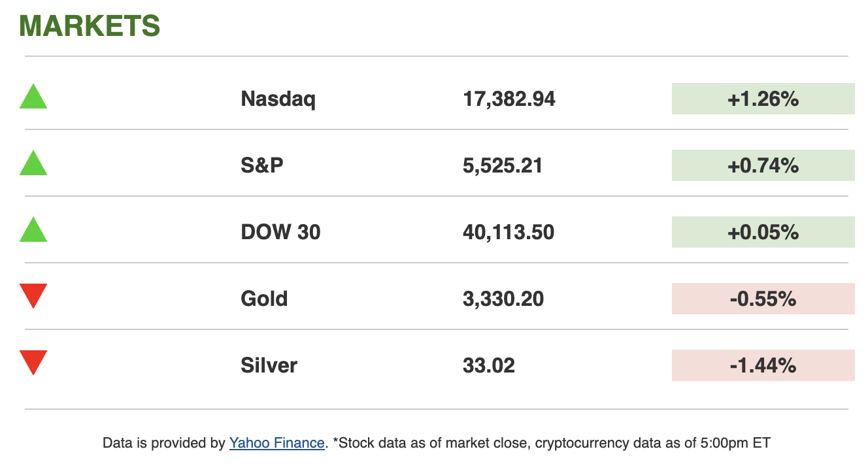Click the Gold -0.55% change badge
Viewport: 868px width, 464px height.
(x=763, y=299)
